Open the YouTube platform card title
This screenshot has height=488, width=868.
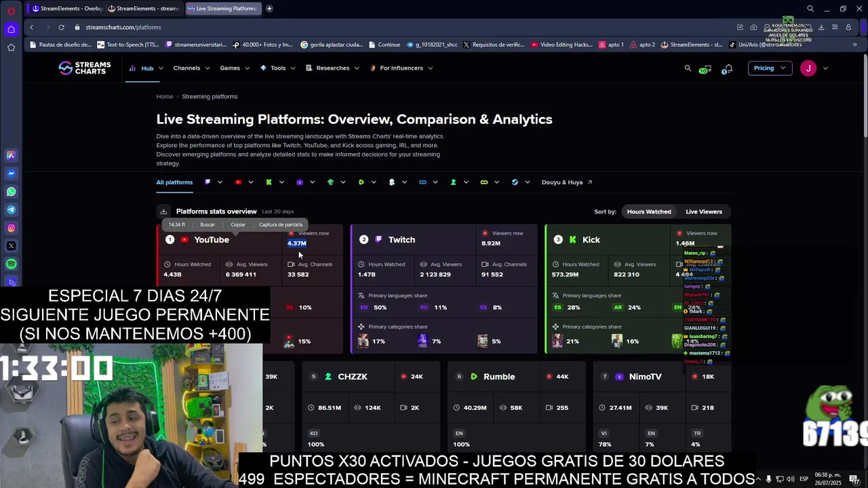click(x=212, y=240)
